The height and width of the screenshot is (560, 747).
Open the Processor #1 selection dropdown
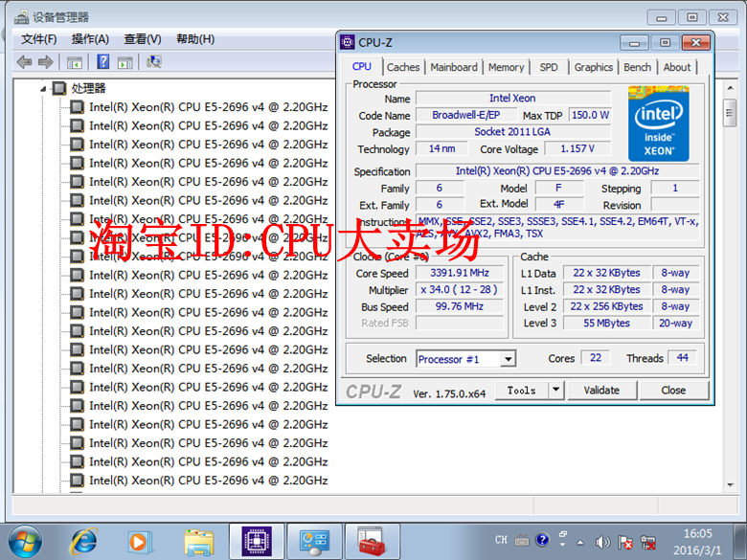point(509,359)
